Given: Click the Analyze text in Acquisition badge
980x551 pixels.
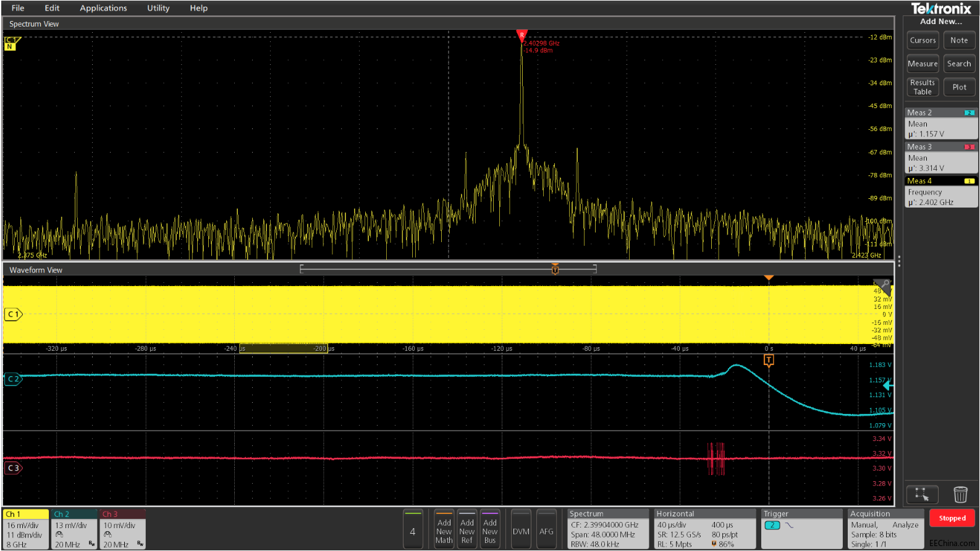Looking at the screenshot, I should click(x=905, y=525).
